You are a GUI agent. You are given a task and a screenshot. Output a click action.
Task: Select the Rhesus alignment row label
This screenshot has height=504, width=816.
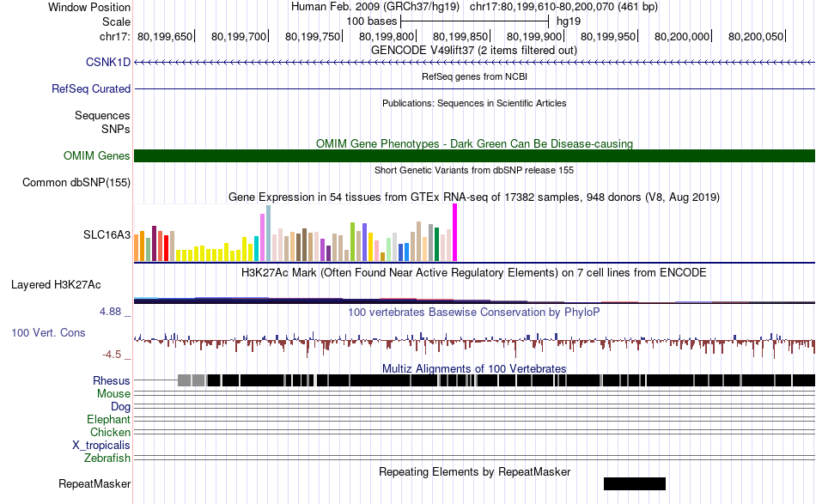112,380
